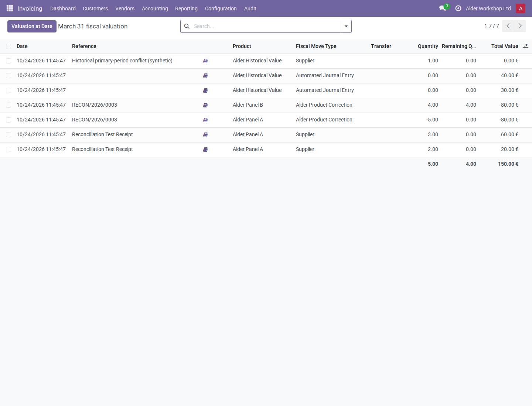Viewport: 532px width, 406px height.
Task: Sort by the Fiscal Move Type header
Action: [x=316, y=46]
